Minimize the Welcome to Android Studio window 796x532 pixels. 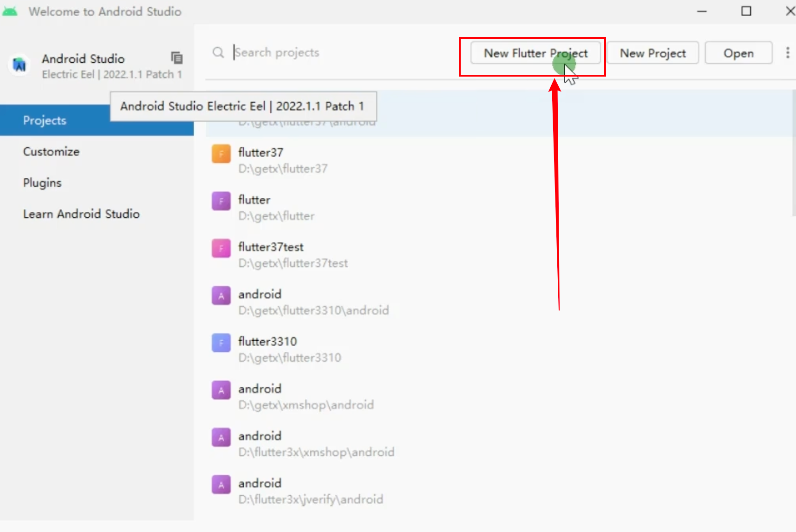702,11
